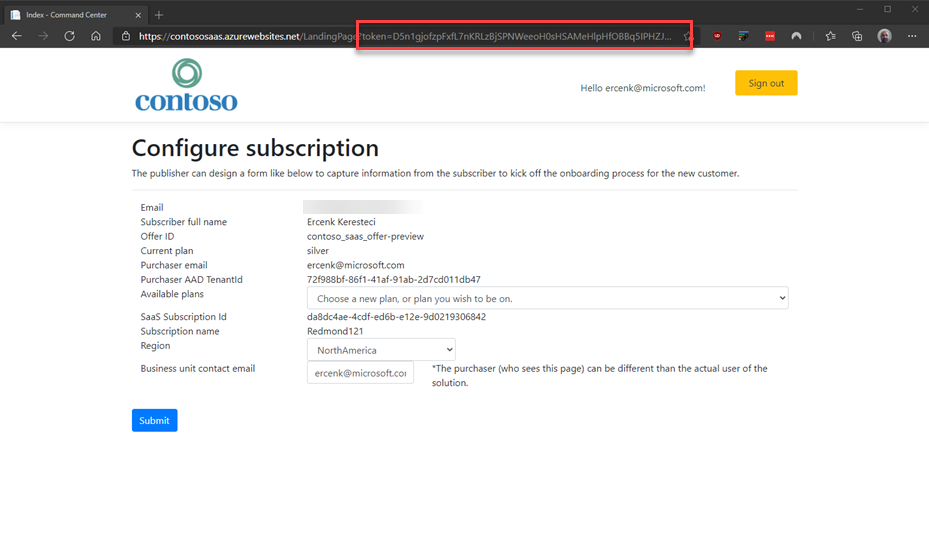Close the Index - Command Center tab
This screenshot has width=929, height=544.
coord(138,15)
